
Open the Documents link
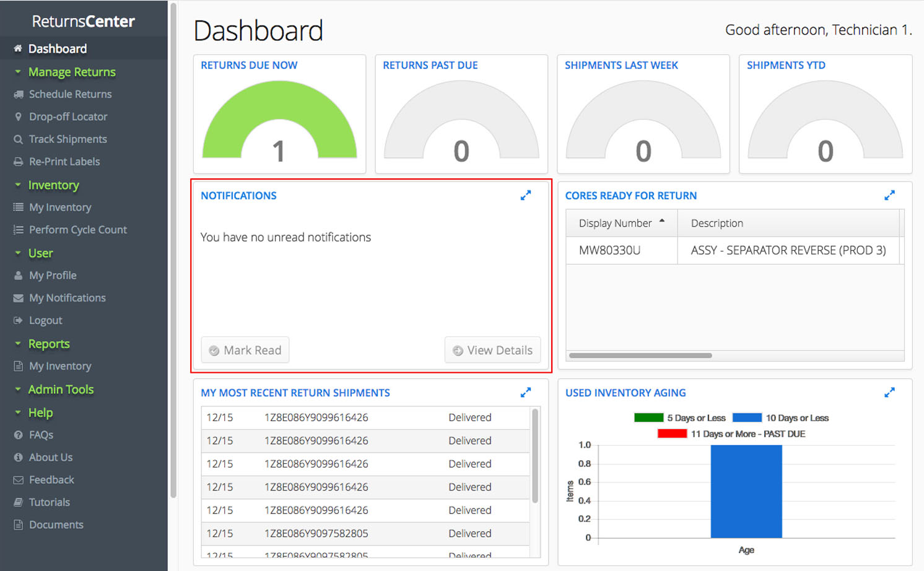[x=56, y=525]
